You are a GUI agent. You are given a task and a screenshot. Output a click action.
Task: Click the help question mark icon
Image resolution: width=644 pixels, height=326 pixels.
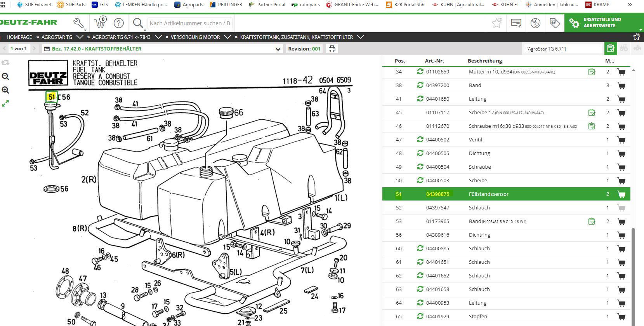click(119, 23)
